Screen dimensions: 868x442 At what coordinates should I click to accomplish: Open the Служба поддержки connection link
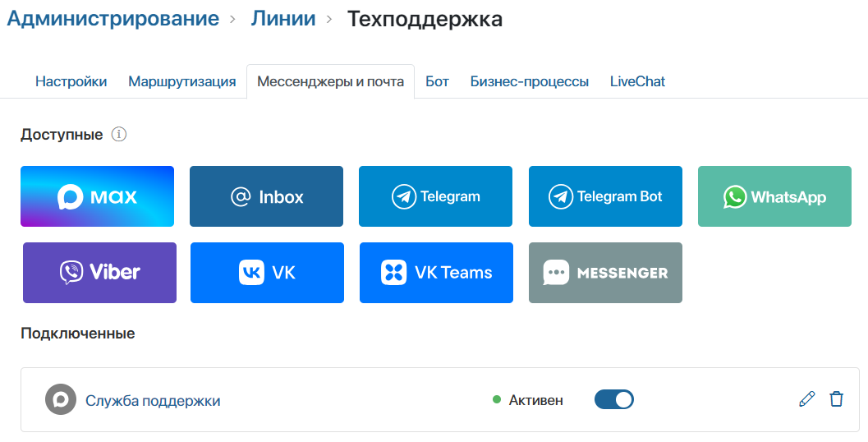153,400
